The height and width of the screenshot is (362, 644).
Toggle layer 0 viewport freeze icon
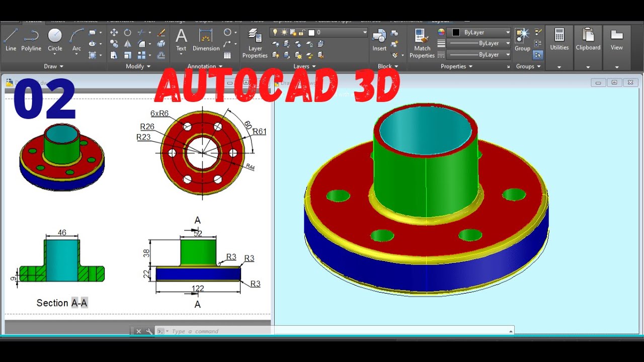293,32
